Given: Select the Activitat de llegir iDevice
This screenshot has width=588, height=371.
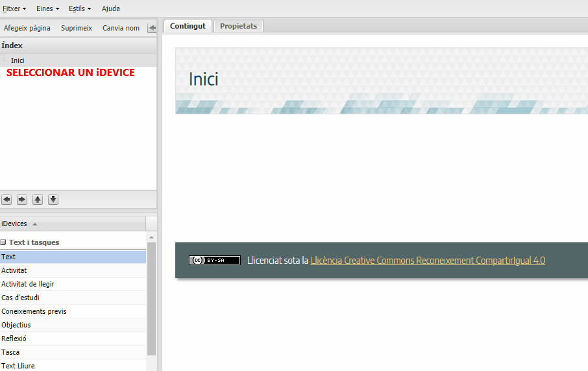Looking at the screenshot, I should (73, 284).
